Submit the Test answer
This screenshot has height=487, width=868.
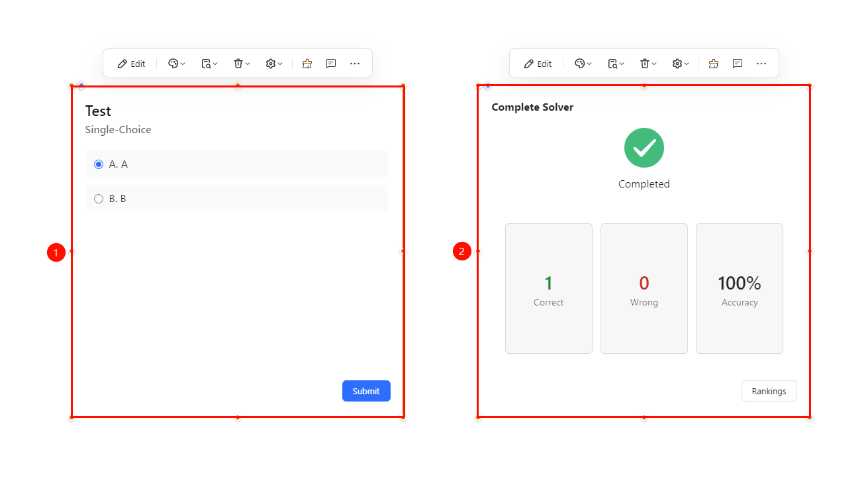point(366,391)
